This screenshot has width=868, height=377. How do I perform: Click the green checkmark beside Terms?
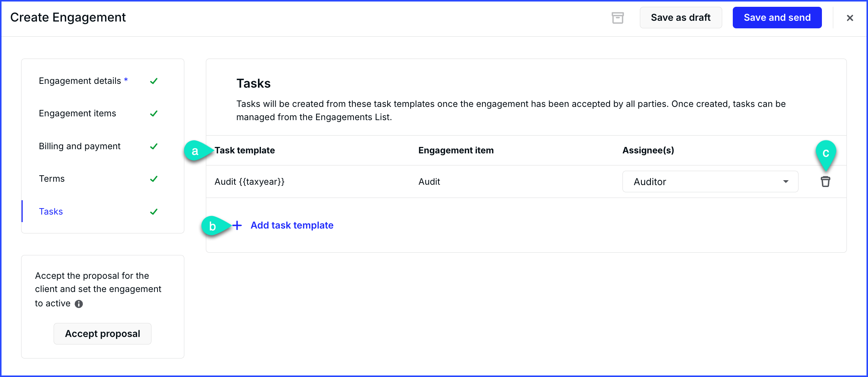click(154, 179)
